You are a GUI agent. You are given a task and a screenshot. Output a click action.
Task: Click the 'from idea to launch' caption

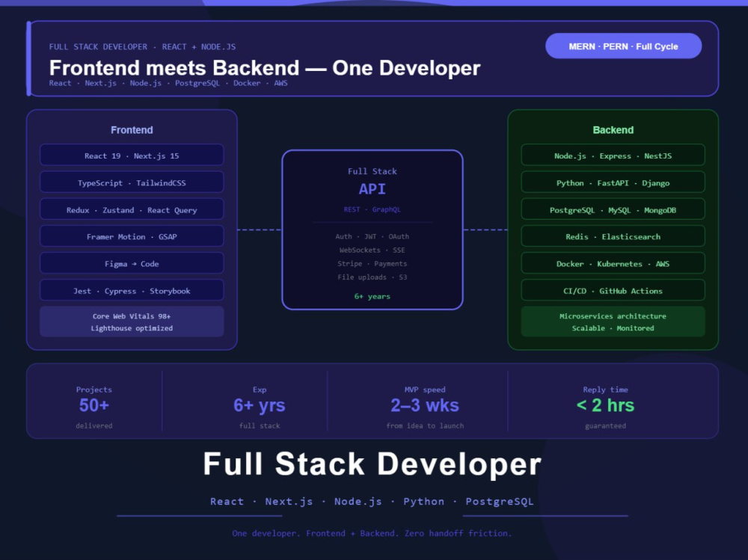425,425
